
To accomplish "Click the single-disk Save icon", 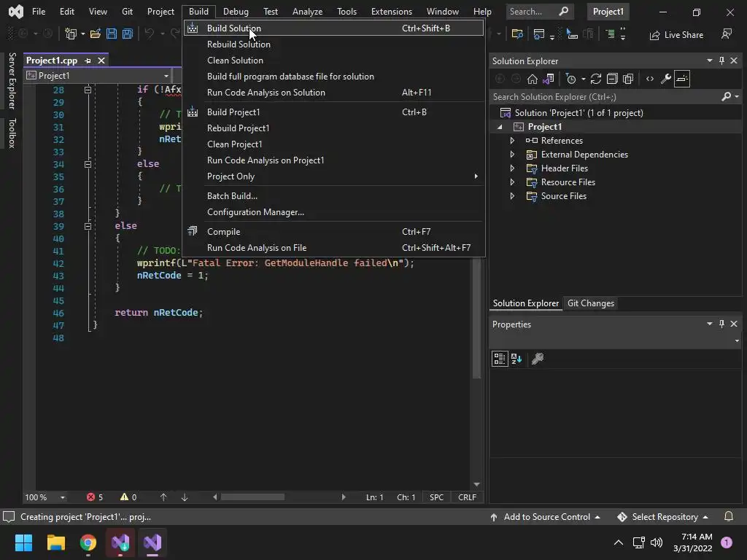I will pos(112,34).
